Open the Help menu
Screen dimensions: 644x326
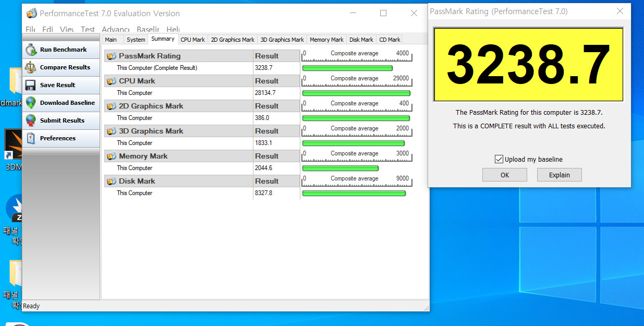(x=173, y=30)
